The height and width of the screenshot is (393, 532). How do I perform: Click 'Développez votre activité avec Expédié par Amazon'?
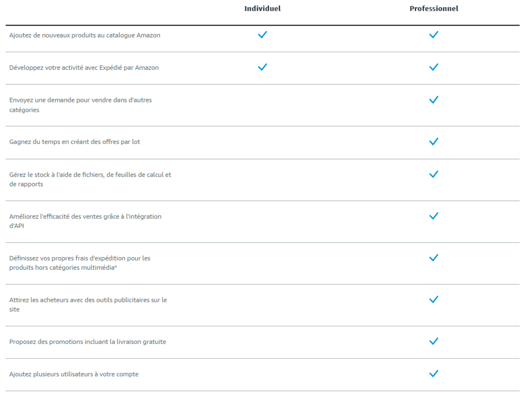(84, 68)
